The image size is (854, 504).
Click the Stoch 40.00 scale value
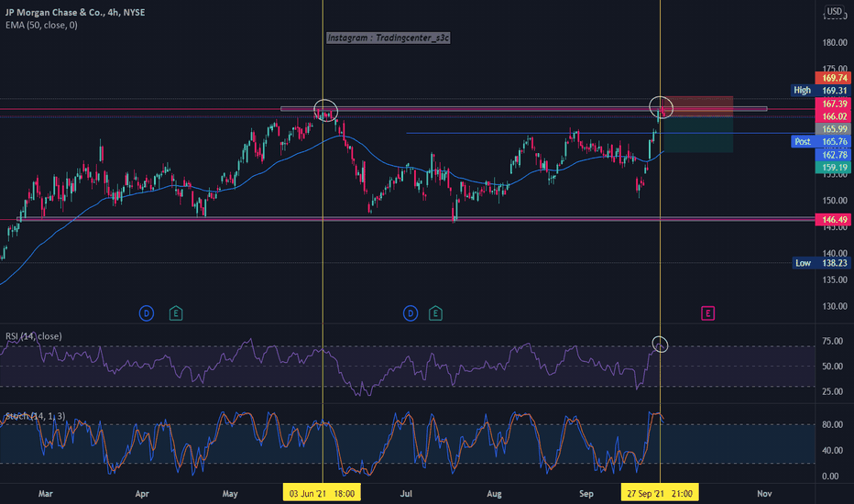click(832, 451)
